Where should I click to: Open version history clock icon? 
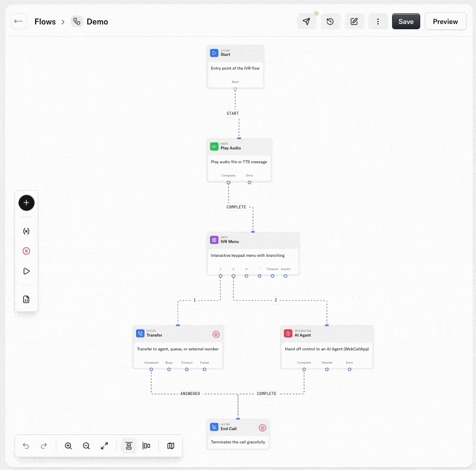(330, 21)
